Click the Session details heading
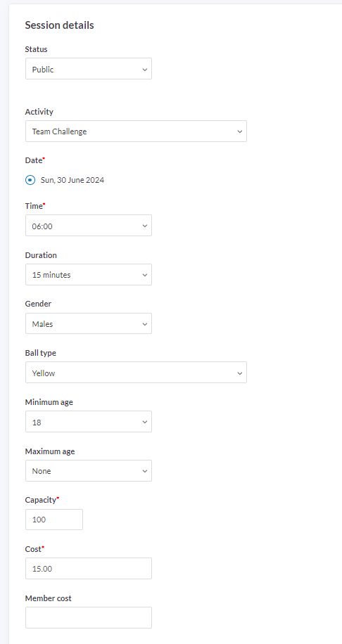This screenshot has width=342, height=644. coord(59,25)
